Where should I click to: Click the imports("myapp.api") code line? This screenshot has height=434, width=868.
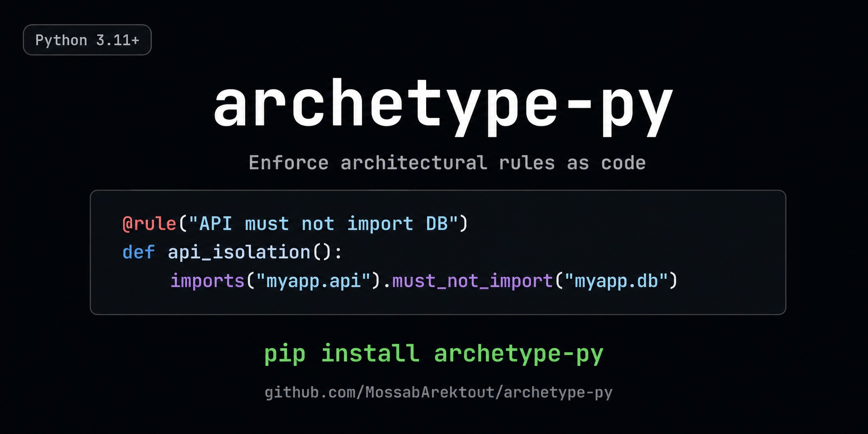(424, 281)
